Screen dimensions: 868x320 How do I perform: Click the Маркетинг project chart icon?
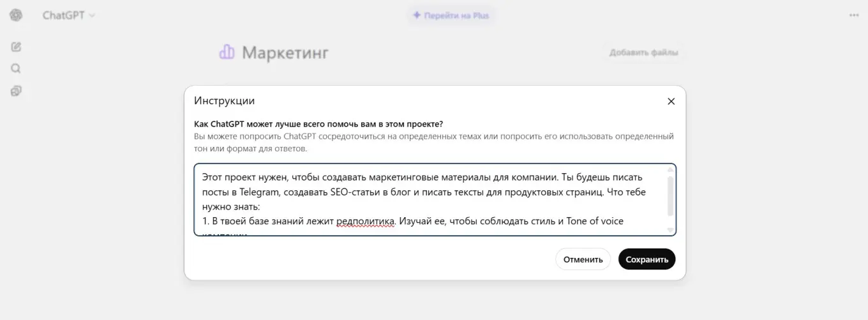pyautogui.click(x=227, y=52)
